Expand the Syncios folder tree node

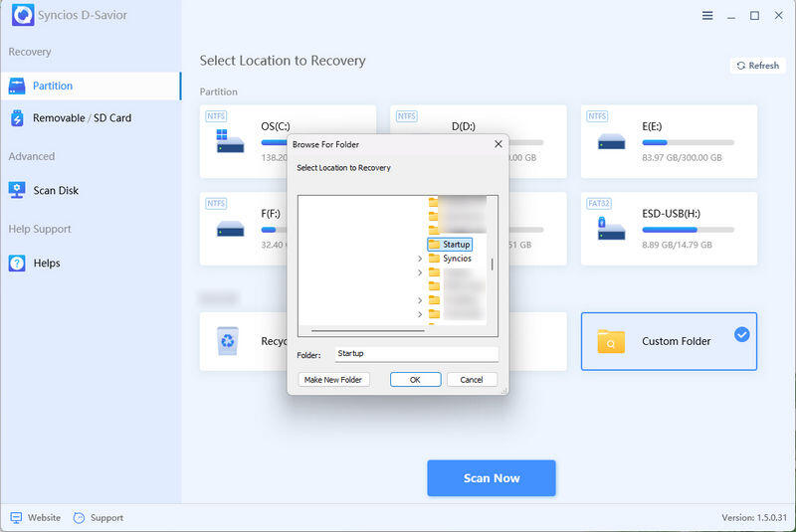[x=420, y=259]
